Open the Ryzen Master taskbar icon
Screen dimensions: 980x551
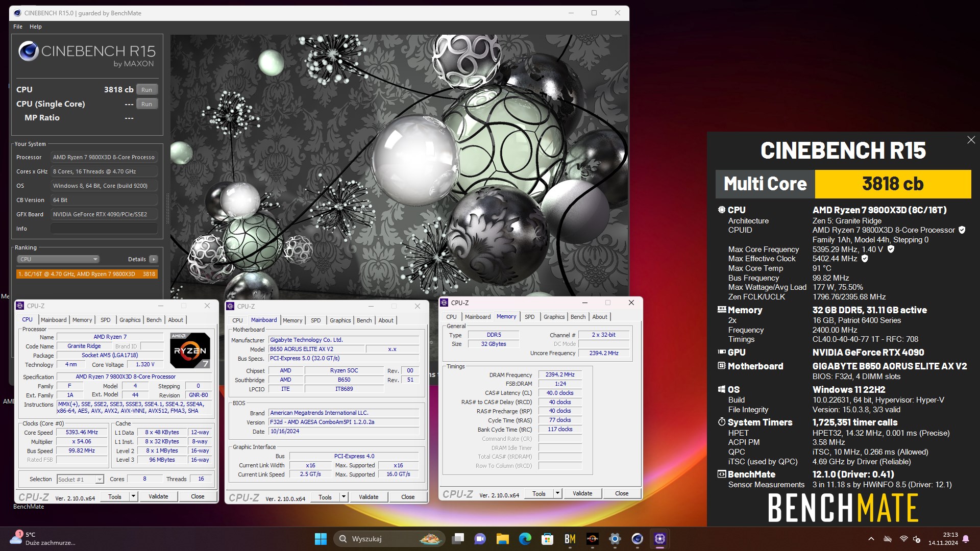[593, 539]
